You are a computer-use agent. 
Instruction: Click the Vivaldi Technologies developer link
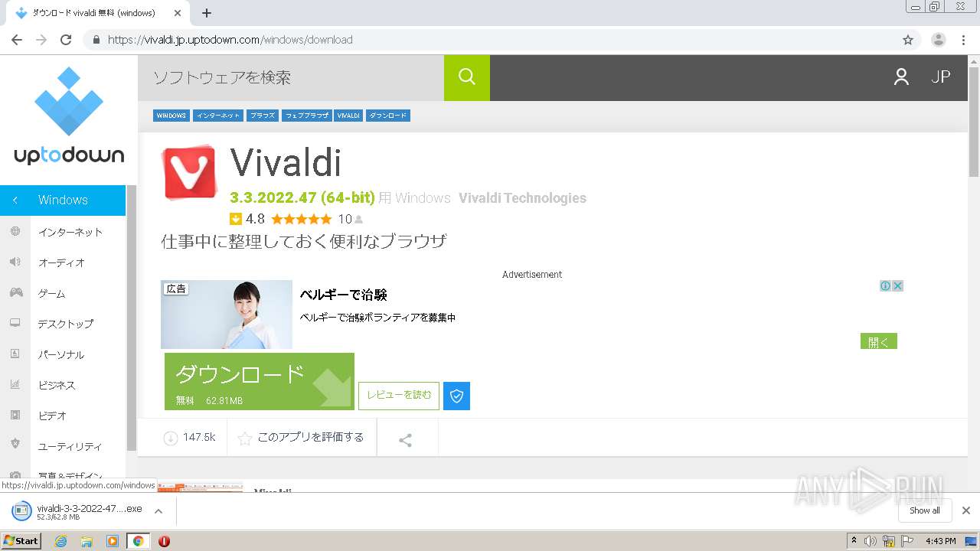(523, 198)
